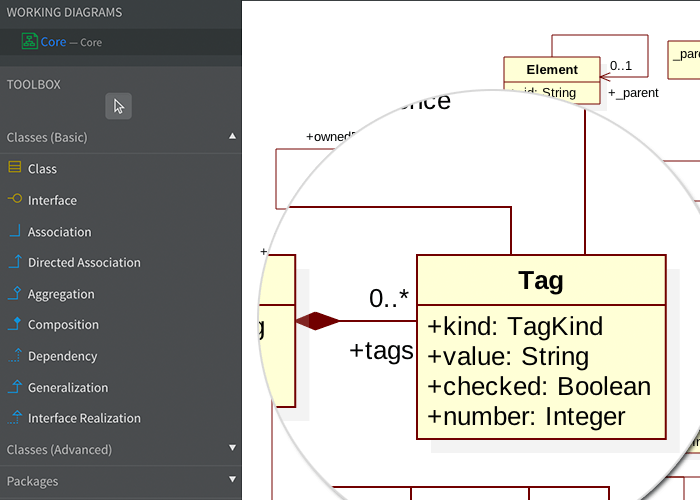
Task: Choose the Directed Association label
Action: pyautogui.click(x=84, y=262)
